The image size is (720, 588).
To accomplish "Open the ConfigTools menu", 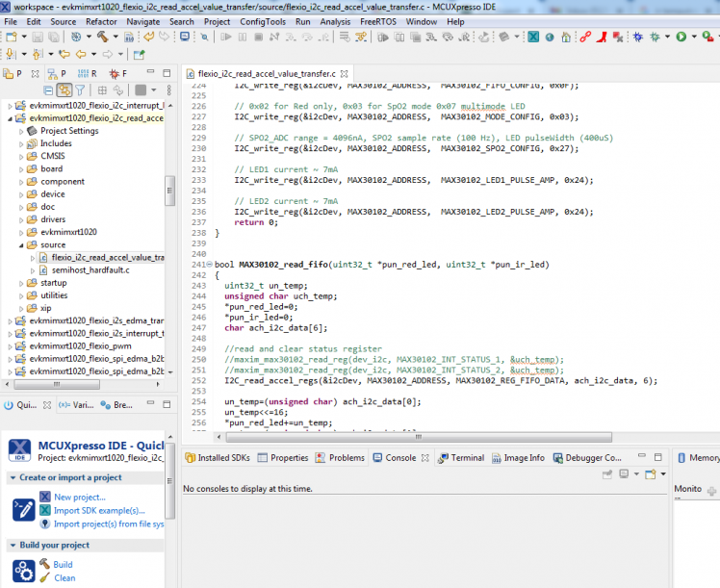I will [263, 21].
